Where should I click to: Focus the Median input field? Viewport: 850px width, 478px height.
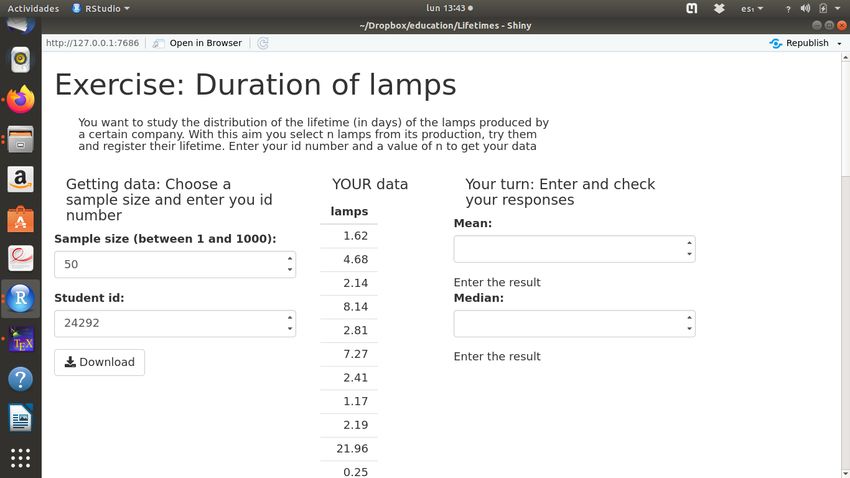click(575, 324)
